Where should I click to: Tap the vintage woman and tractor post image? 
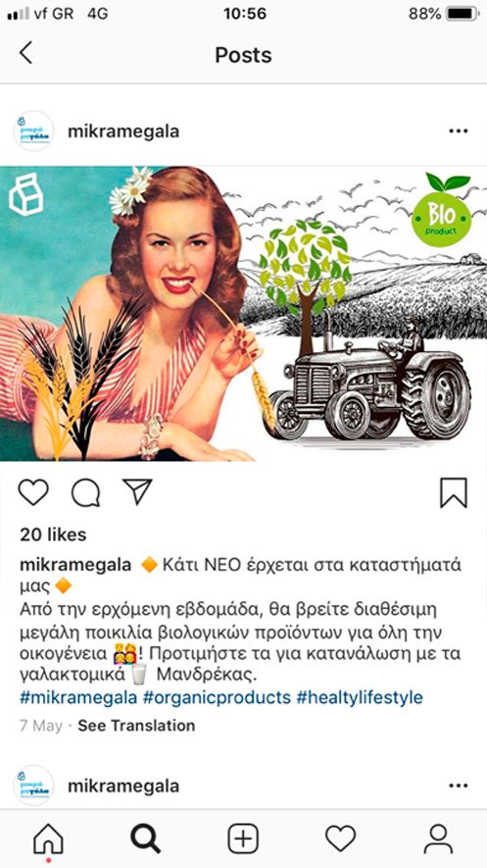pyautogui.click(x=243, y=313)
